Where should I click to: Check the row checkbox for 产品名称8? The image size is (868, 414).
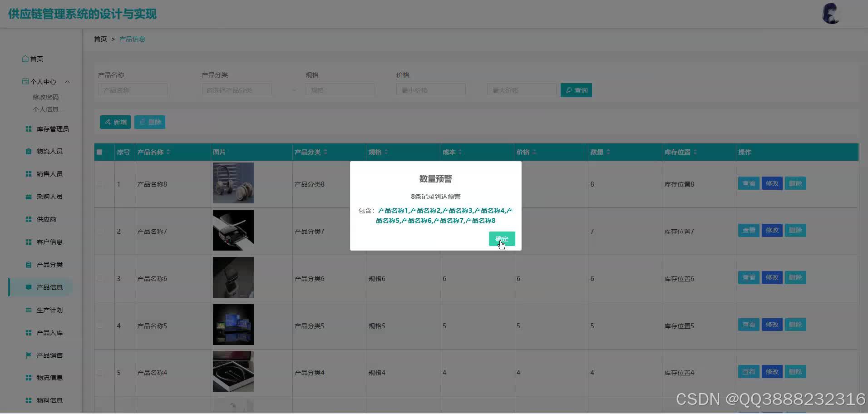pos(99,184)
